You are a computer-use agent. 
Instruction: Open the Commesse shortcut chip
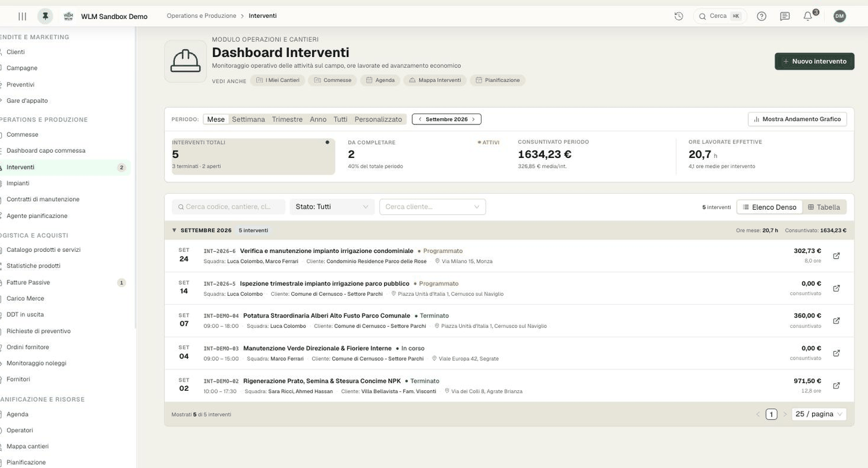332,81
